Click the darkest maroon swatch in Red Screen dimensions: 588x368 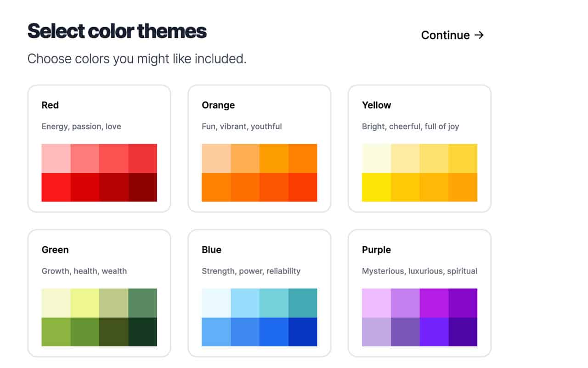tap(142, 187)
